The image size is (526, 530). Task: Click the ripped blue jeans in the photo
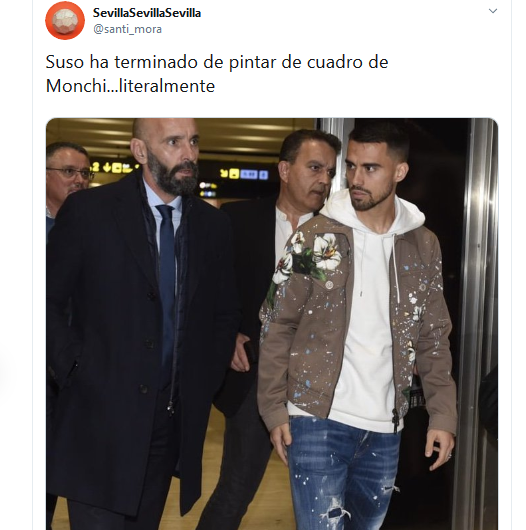341,473
